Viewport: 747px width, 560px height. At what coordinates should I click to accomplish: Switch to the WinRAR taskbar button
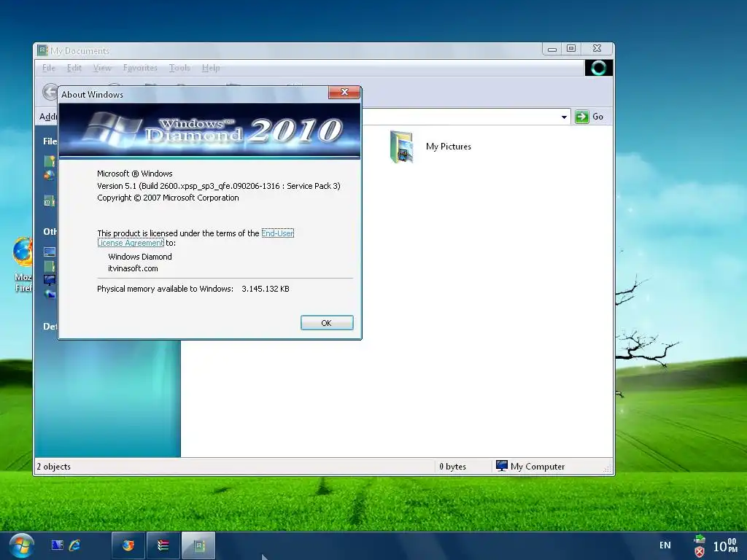click(163, 545)
